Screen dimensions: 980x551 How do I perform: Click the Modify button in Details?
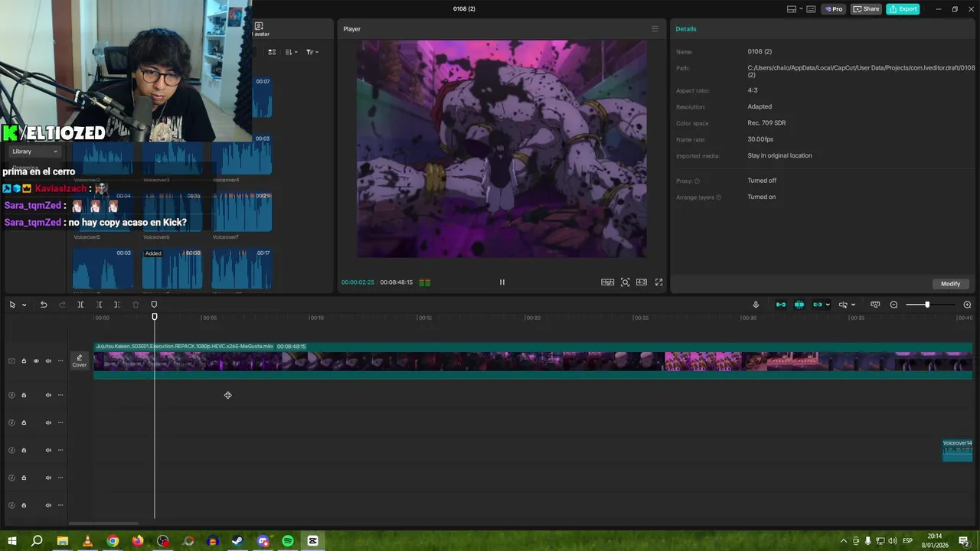pyautogui.click(x=951, y=284)
